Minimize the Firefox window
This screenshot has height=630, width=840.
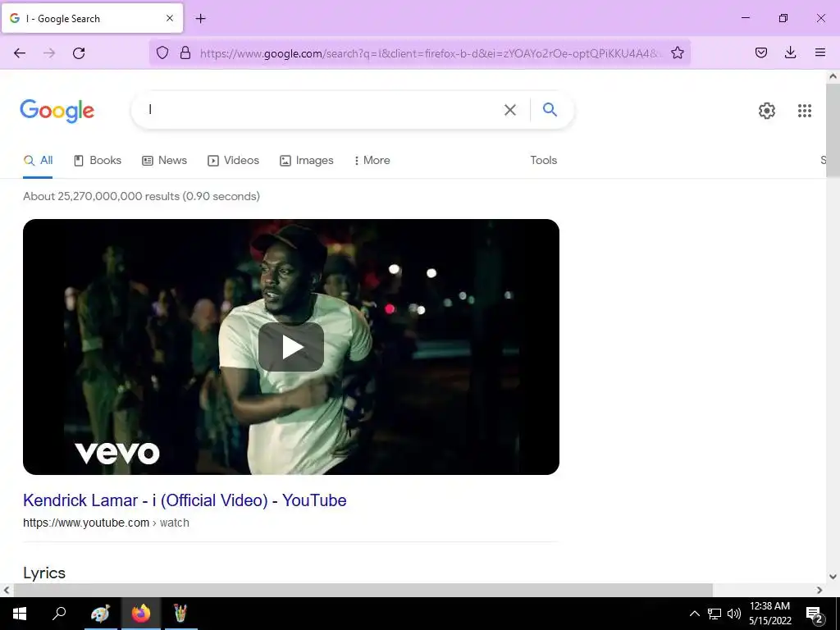point(745,18)
